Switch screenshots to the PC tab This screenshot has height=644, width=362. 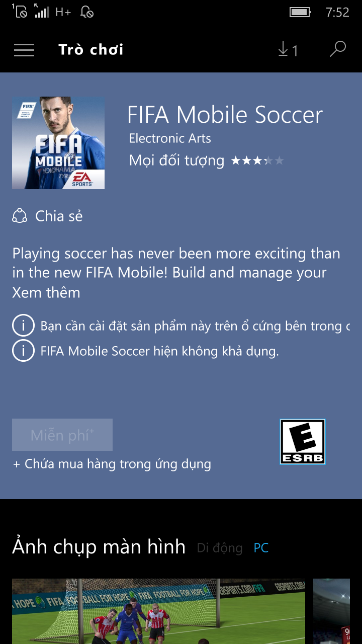261,548
